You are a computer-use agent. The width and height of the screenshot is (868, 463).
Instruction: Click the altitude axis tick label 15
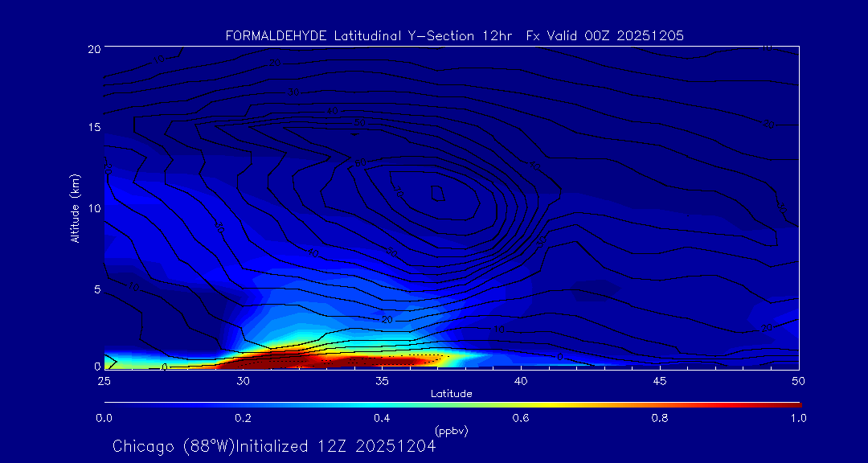pyautogui.click(x=93, y=127)
